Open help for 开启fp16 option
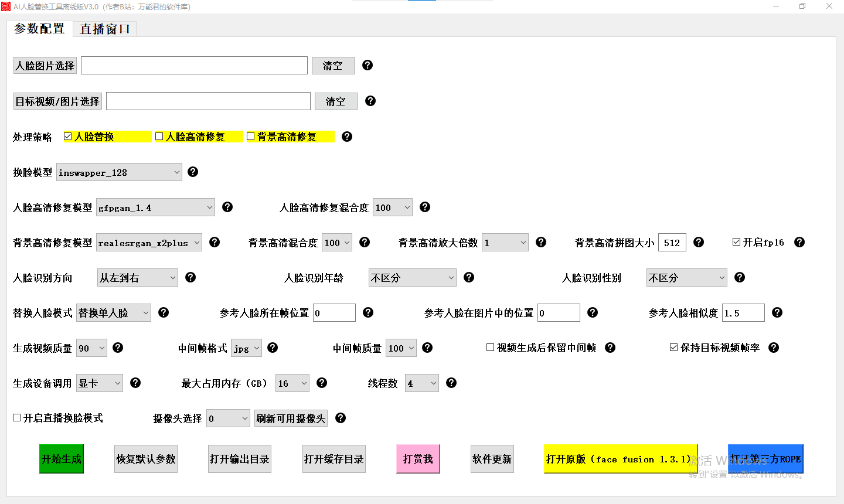 point(799,241)
